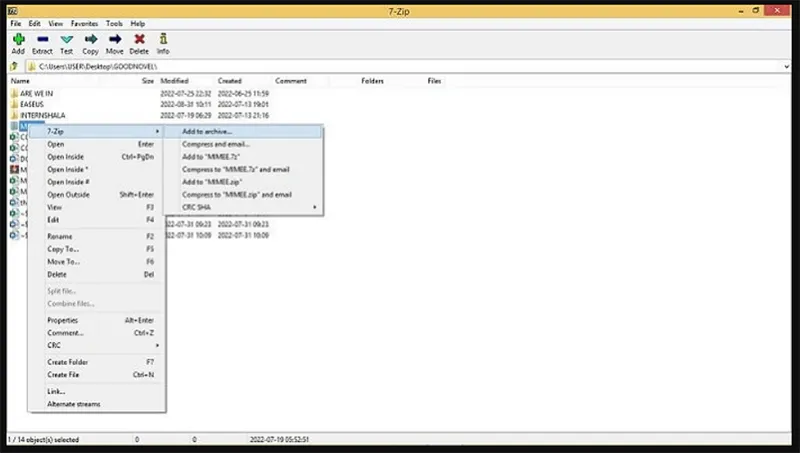This screenshot has width=800, height=453.
Task: Click the status bar objects selected text
Action: [43, 439]
